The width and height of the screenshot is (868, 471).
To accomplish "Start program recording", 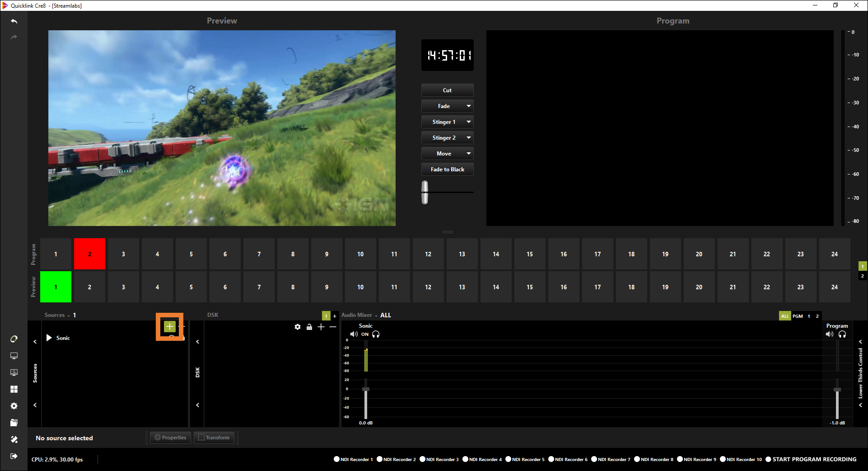I will click(768, 459).
